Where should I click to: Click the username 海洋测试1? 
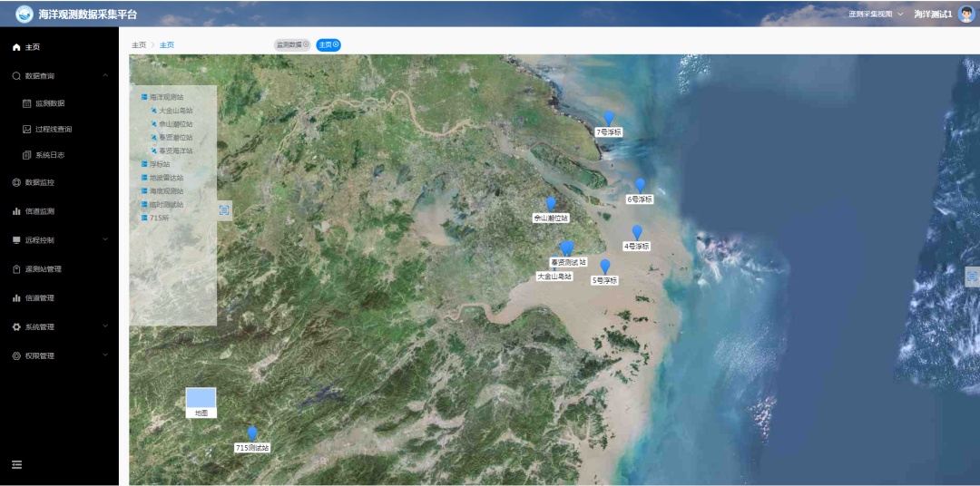coord(933,14)
